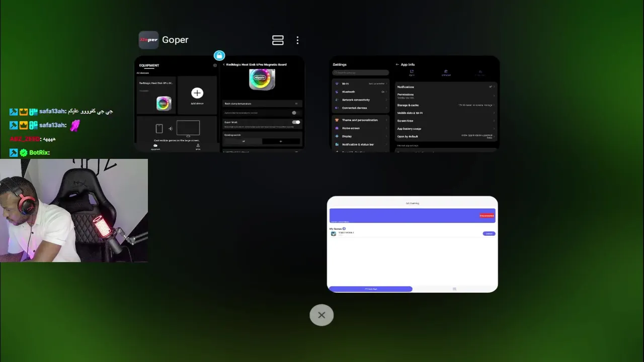Open Screen time in App info
Viewport: 644px width, 362px height.
point(446,121)
